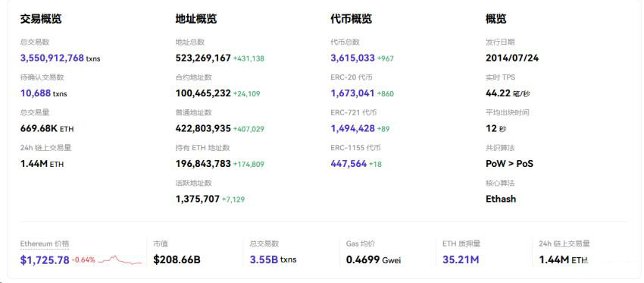Click the +174,809 holder change value
This screenshot has height=283, width=644.
tap(249, 165)
